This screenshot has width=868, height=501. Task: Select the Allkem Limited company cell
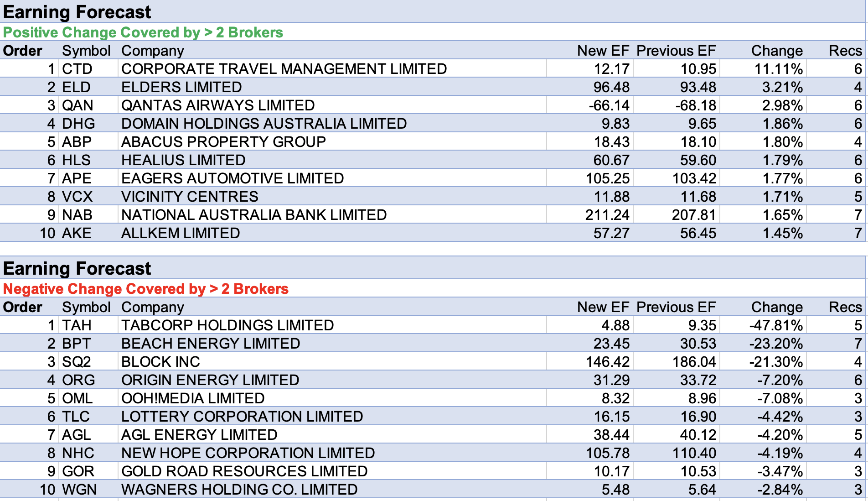[x=181, y=233]
